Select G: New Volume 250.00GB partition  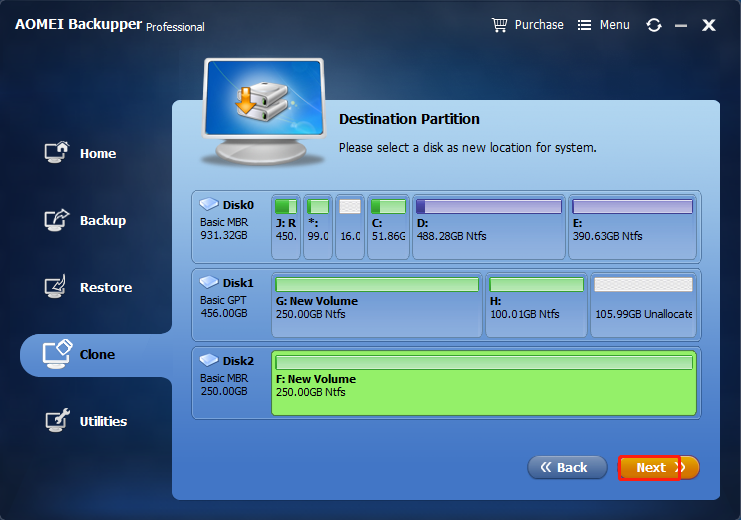point(377,305)
